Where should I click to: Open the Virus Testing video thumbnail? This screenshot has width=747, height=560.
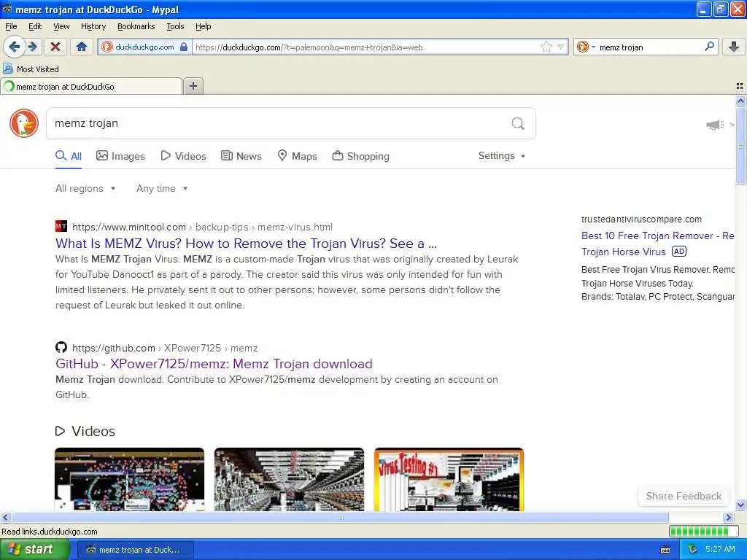[x=449, y=479]
